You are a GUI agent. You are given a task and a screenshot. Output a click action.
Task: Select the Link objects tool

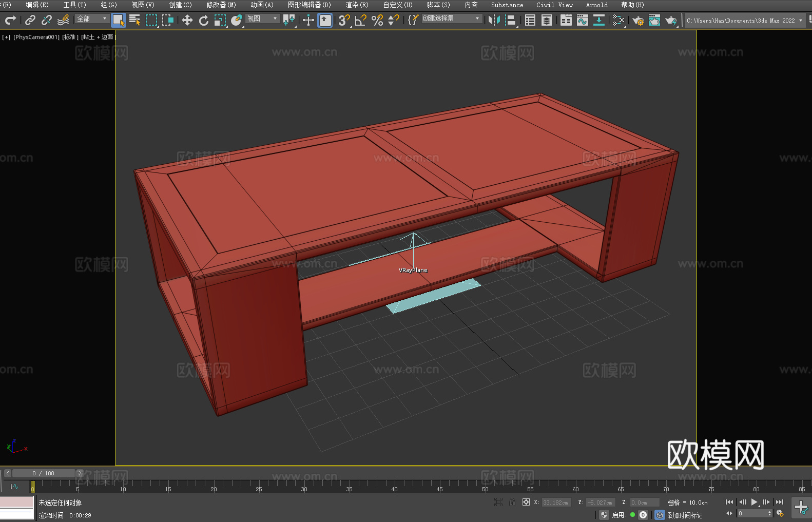(x=30, y=20)
